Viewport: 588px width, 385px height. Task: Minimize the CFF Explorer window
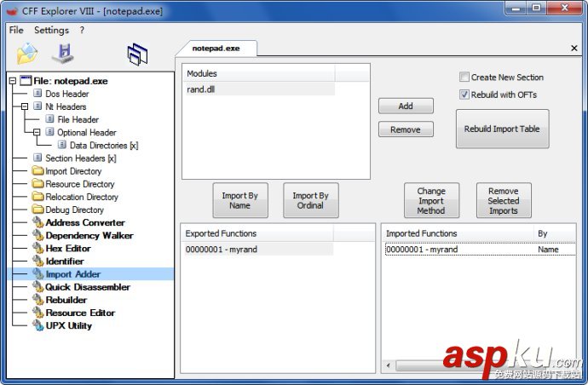click(x=516, y=9)
